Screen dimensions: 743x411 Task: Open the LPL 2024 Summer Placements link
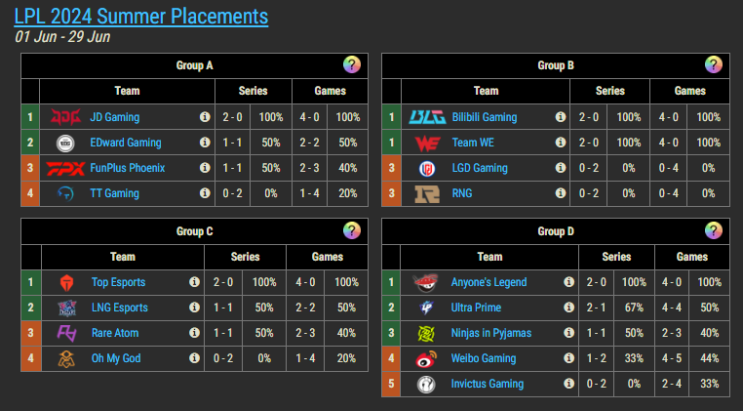click(x=141, y=17)
